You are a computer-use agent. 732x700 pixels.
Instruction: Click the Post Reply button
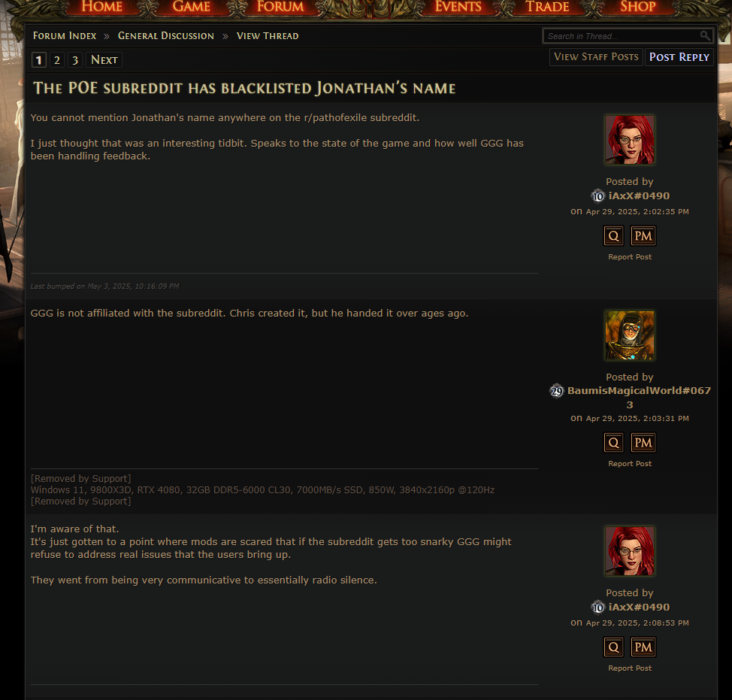tap(679, 57)
